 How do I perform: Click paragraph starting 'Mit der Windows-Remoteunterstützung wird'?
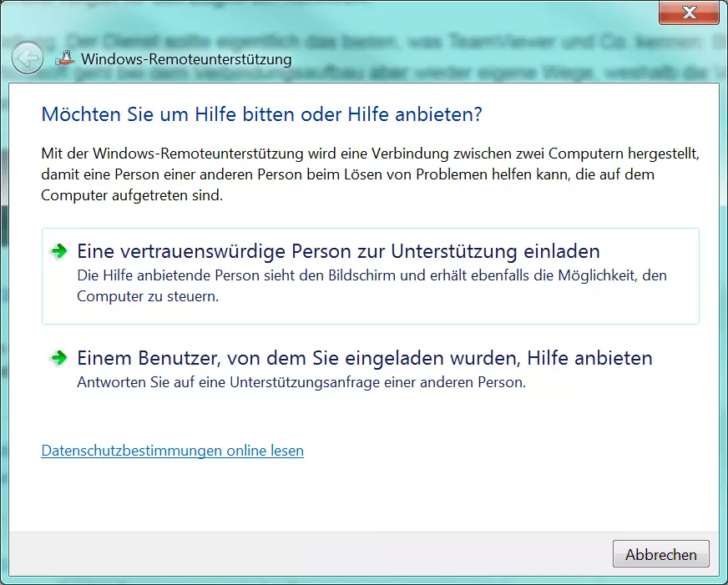coord(370,174)
